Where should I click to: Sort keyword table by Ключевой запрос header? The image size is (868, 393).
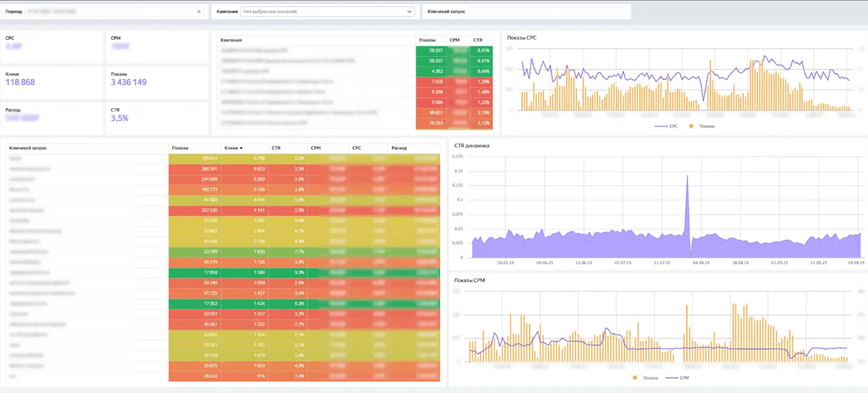coord(28,148)
